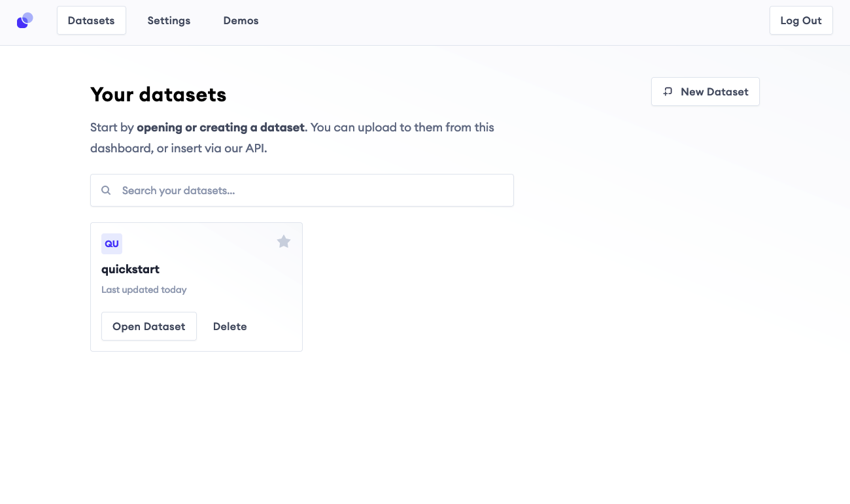Click the QU dataset badge icon
The height and width of the screenshot is (504, 850).
pos(112,244)
